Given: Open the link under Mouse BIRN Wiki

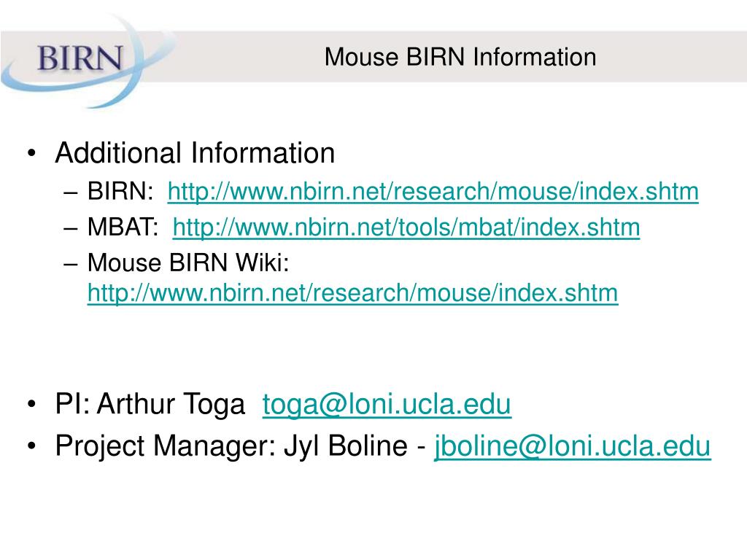Looking at the screenshot, I should [352, 293].
